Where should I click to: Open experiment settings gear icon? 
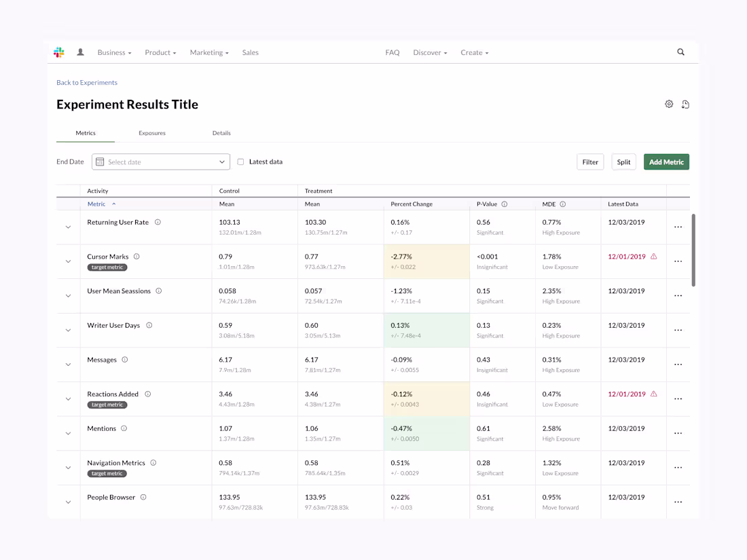tap(669, 104)
